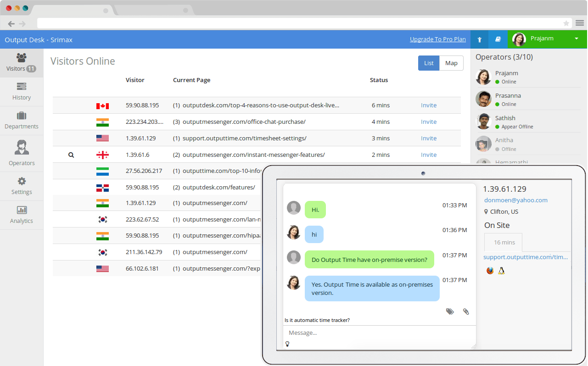The height and width of the screenshot is (366, 588).
Task: Click the tag icon in chat window
Action: coord(450,311)
